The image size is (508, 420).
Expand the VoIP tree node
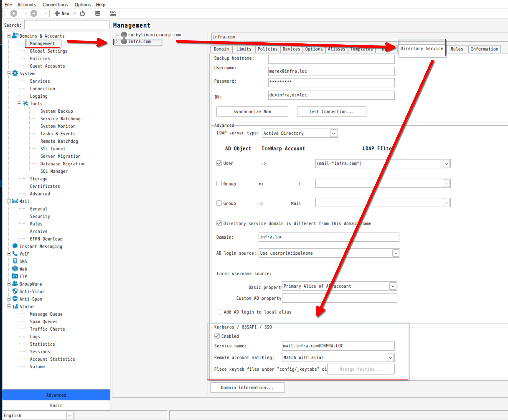point(9,254)
